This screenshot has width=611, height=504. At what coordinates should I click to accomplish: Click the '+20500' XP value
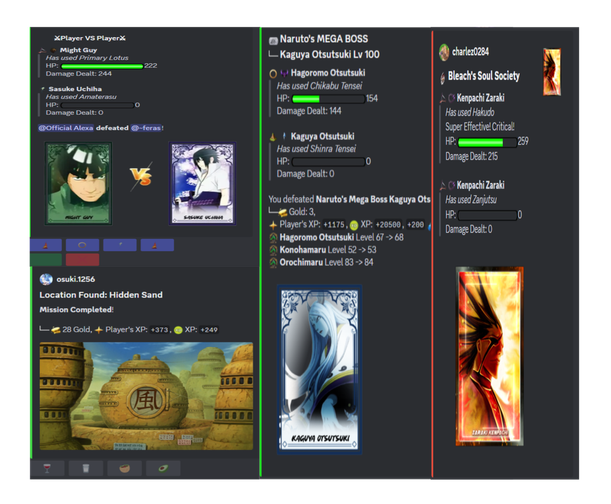tap(388, 225)
